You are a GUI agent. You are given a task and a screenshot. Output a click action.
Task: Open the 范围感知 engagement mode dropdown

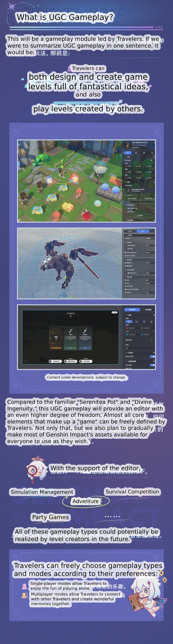tap(150, 238)
